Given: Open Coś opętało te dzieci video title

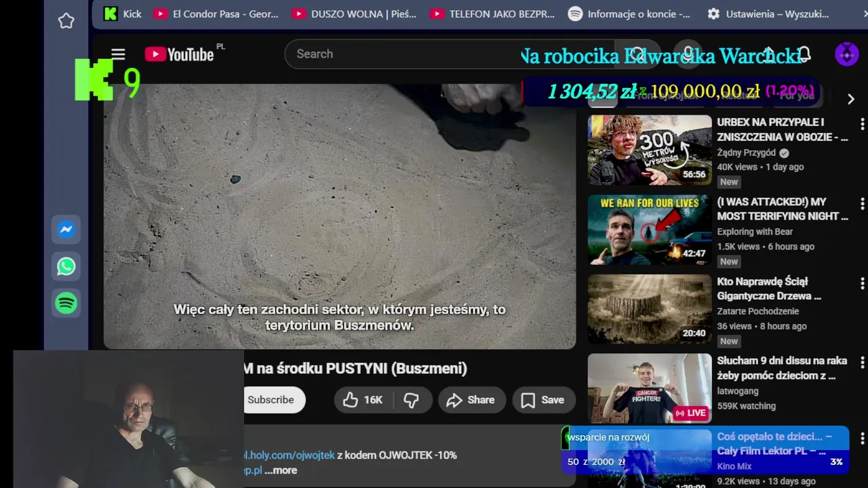Looking at the screenshot, I should pyautogui.click(x=774, y=444).
